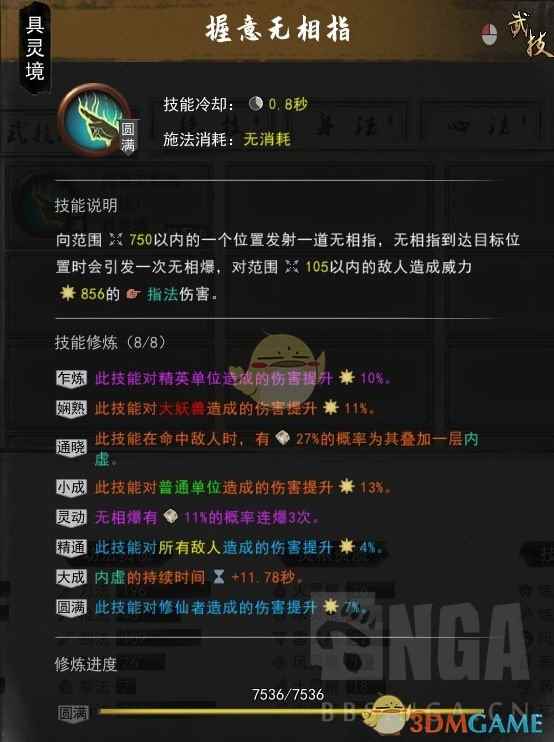Select the 通晓 cultivation tier tag

pyautogui.click(x=71, y=448)
